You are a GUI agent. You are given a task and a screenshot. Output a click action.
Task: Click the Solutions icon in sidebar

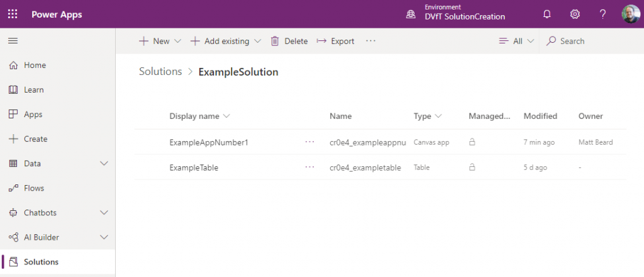point(13,262)
